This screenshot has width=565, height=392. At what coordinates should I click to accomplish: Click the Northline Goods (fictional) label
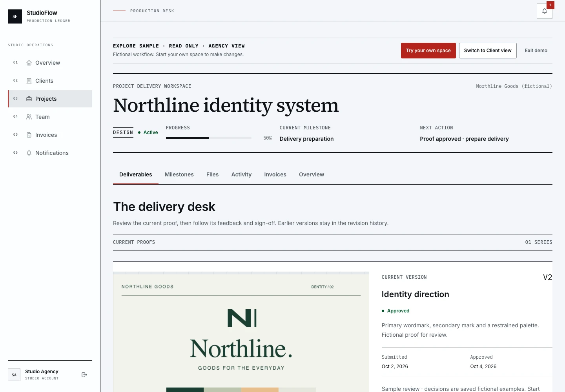point(514,86)
